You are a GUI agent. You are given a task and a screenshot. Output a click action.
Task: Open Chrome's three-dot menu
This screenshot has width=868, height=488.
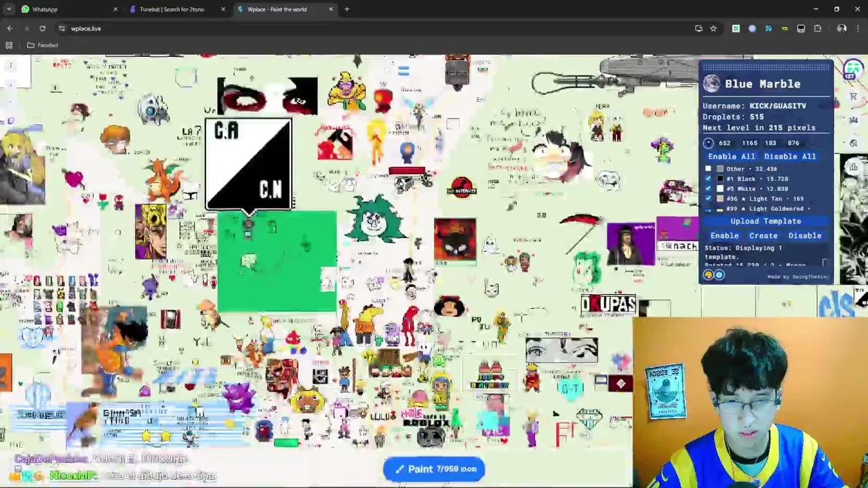(x=859, y=28)
